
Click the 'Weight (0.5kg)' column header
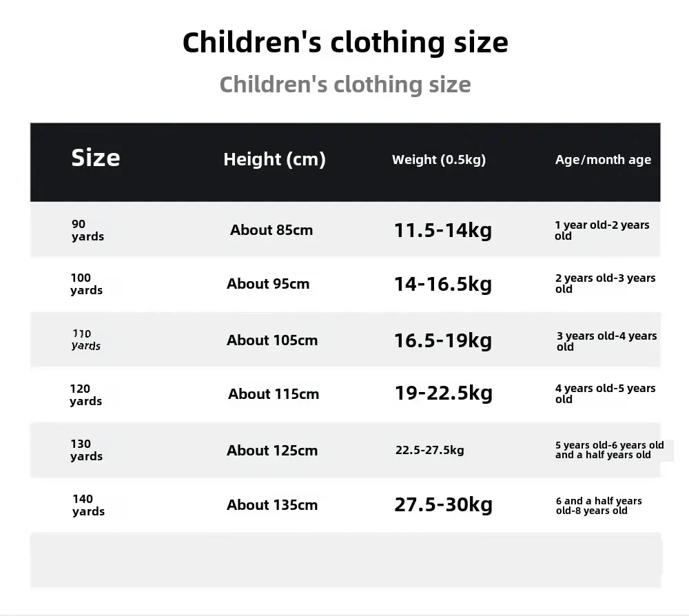click(x=439, y=160)
